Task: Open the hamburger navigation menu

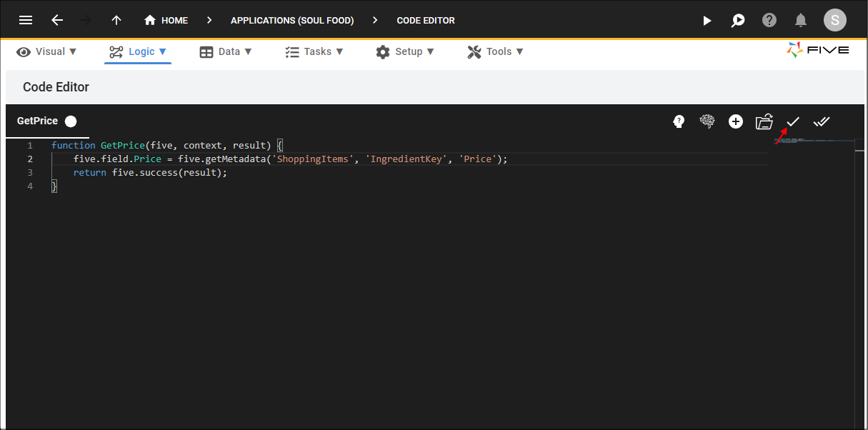Action: point(26,20)
